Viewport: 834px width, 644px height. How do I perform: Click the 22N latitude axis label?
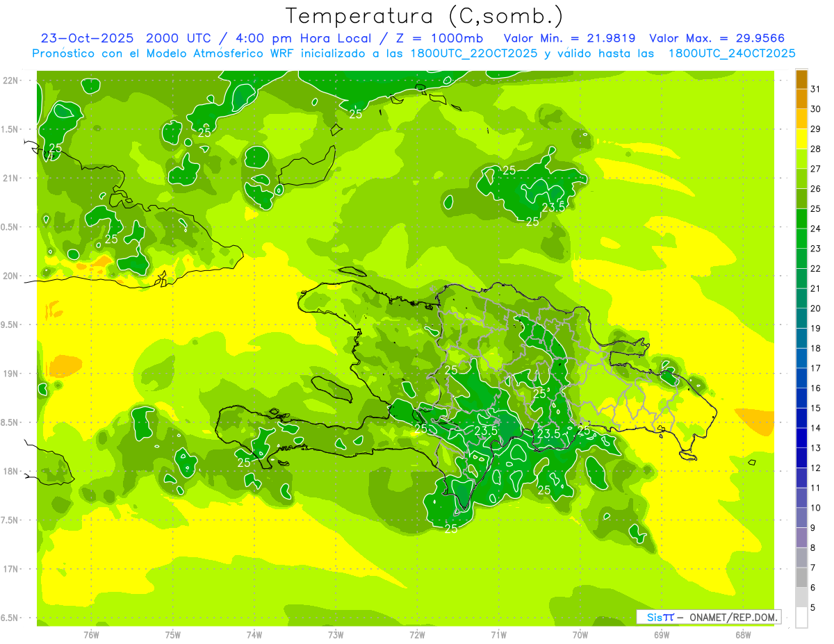pos(10,80)
